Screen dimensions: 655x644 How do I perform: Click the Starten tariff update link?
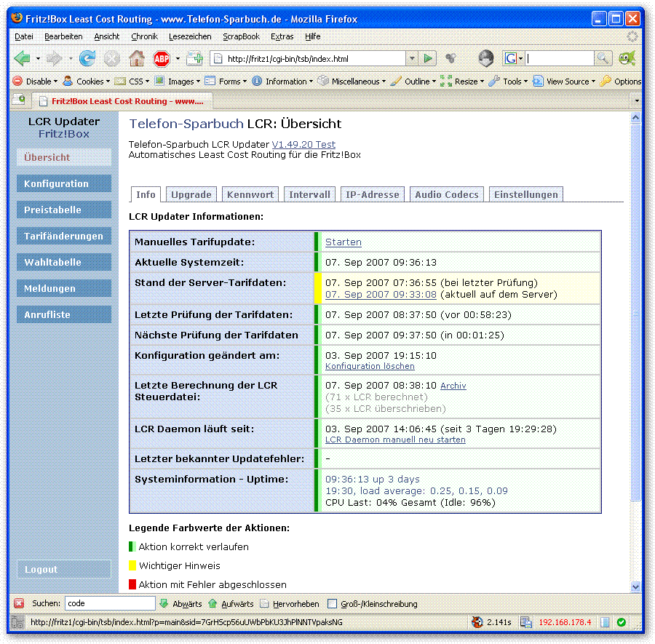344,242
